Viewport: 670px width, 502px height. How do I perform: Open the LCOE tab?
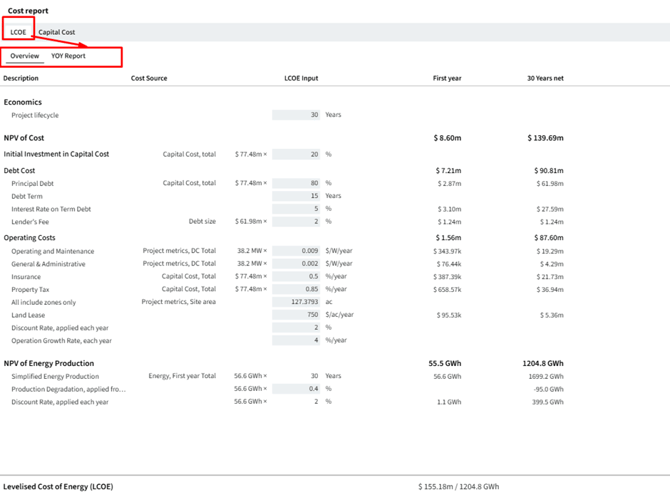coord(18,32)
